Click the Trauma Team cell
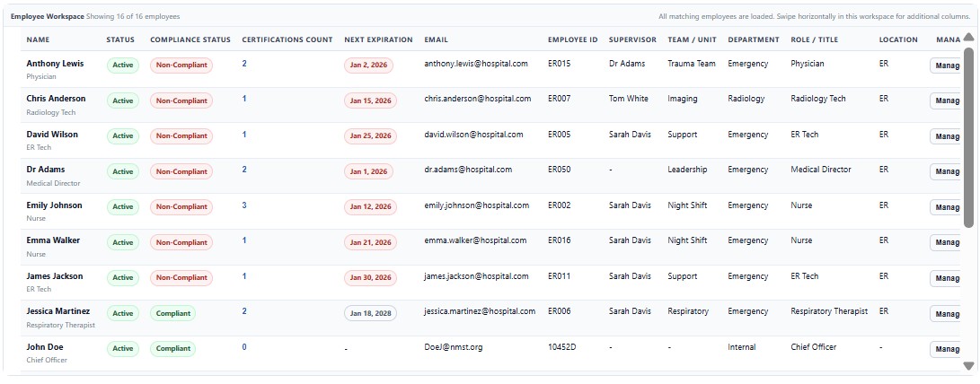The height and width of the screenshot is (384, 980). tap(692, 64)
